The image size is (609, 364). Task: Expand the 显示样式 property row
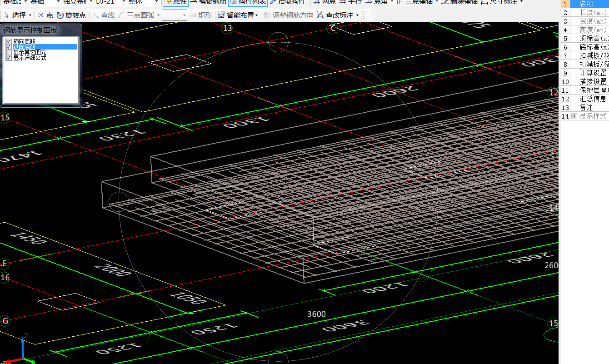point(574,116)
